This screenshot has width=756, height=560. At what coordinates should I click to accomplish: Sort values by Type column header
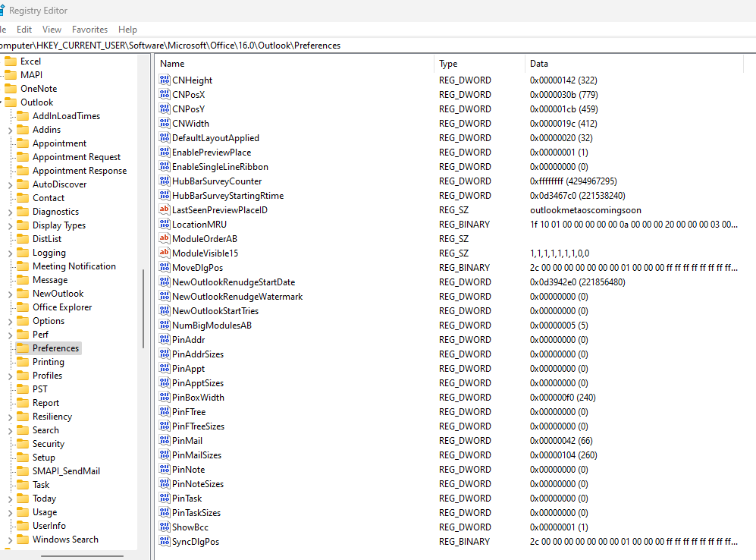coord(479,64)
